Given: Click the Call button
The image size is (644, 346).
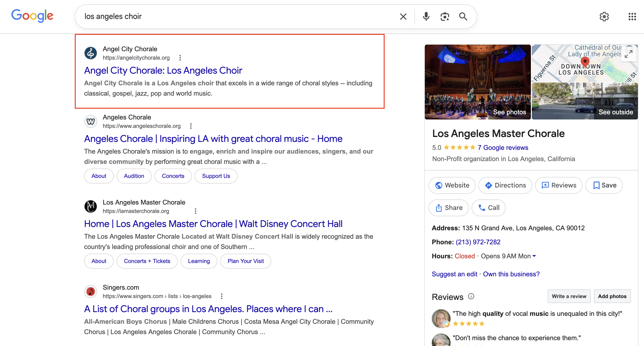Looking at the screenshot, I should 488,208.
